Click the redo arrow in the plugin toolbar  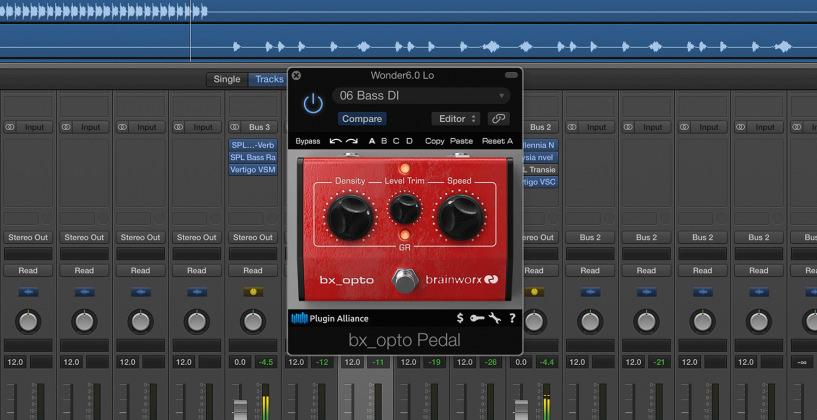pos(352,141)
